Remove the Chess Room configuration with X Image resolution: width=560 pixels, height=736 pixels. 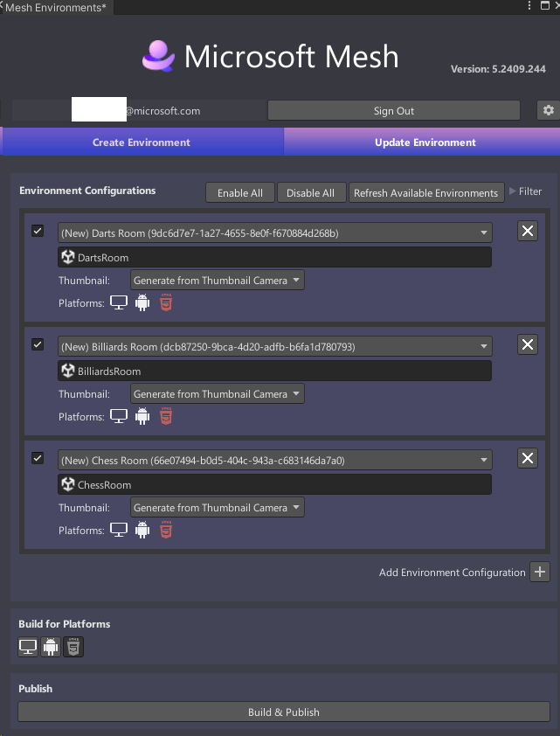click(x=528, y=458)
